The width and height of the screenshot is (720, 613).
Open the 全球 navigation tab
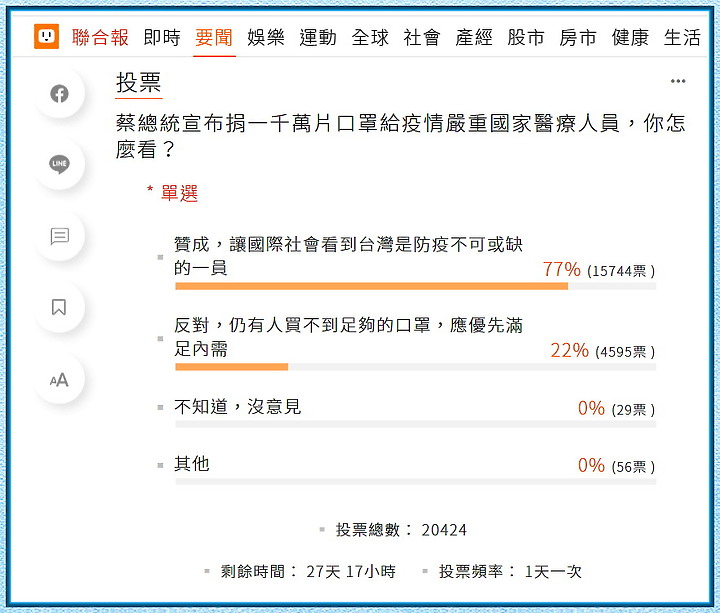coord(370,38)
